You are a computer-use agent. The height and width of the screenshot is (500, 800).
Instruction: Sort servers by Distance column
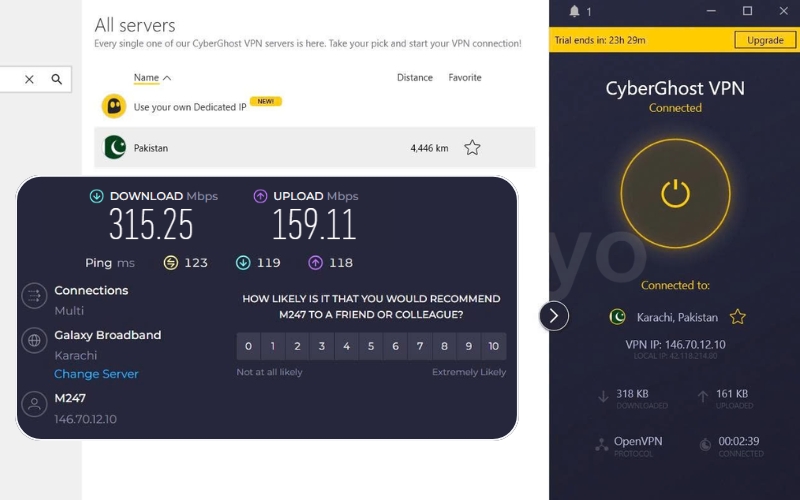click(x=414, y=78)
